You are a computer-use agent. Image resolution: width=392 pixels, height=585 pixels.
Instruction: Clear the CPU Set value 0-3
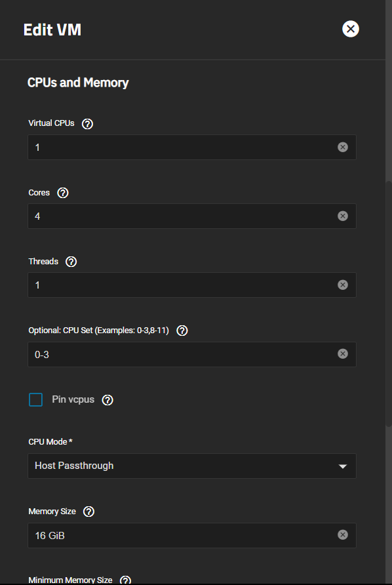[343, 353]
